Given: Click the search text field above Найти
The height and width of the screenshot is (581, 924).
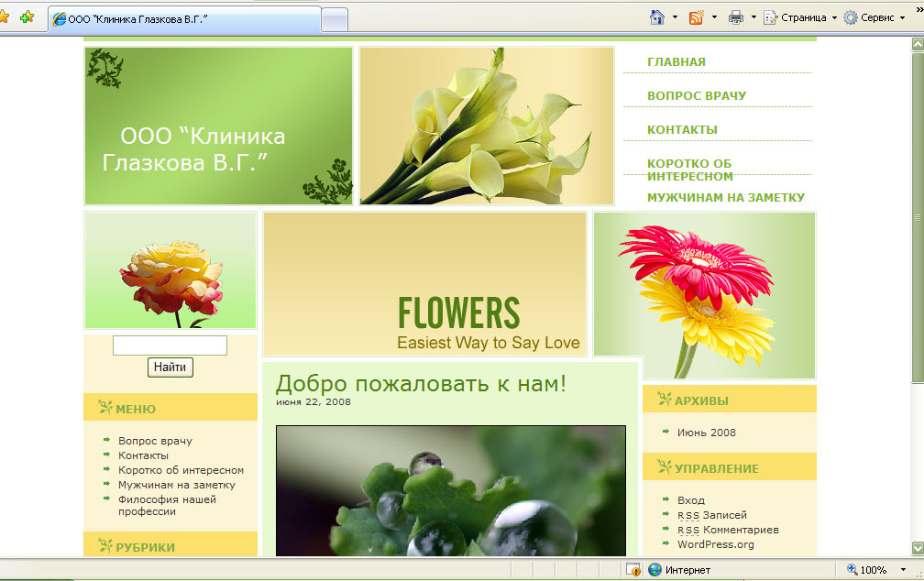Looking at the screenshot, I should (x=170, y=345).
